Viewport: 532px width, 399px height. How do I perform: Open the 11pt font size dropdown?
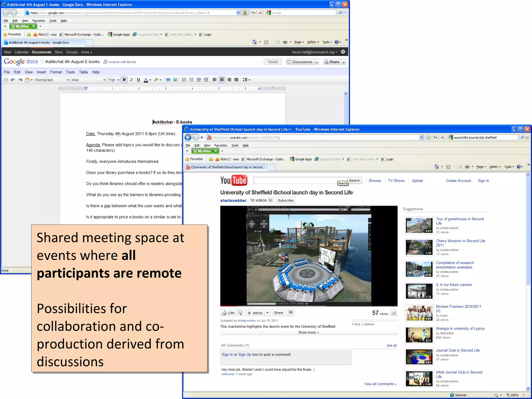pos(114,80)
